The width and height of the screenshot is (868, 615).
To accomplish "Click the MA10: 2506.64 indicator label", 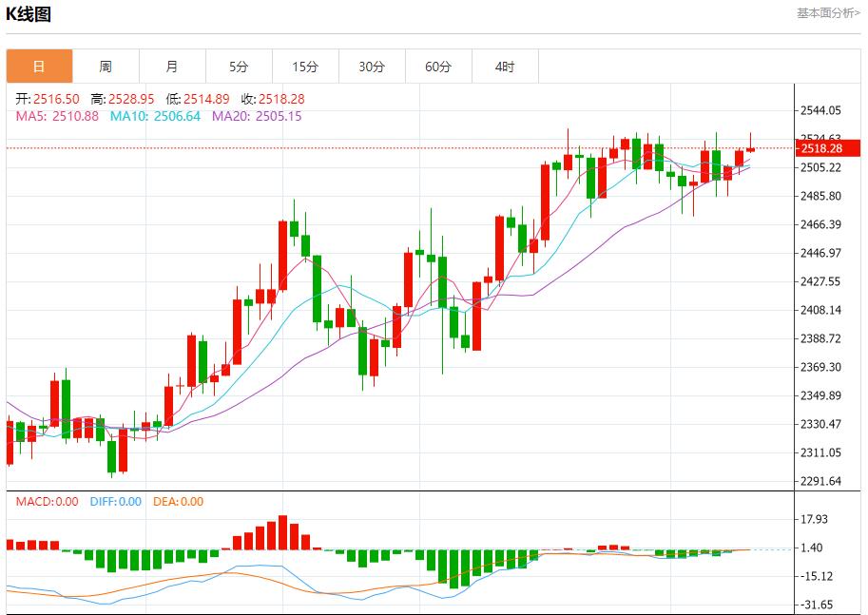I will 155,116.
